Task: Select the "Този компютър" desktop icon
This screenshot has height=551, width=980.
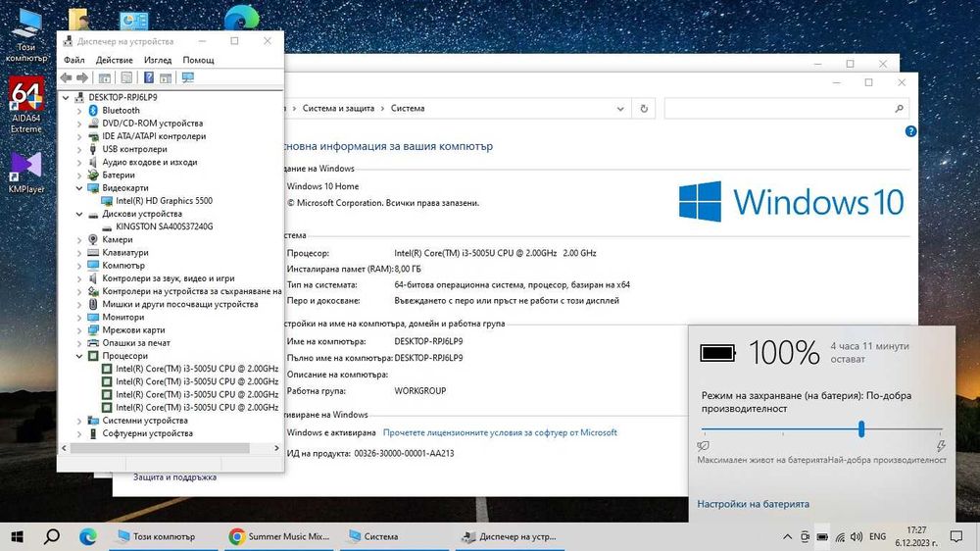Action: pyautogui.click(x=26, y=35)
